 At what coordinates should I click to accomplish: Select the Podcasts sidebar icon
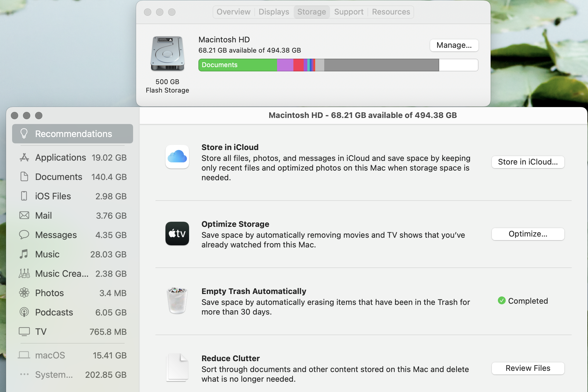(x=24, y=312)
